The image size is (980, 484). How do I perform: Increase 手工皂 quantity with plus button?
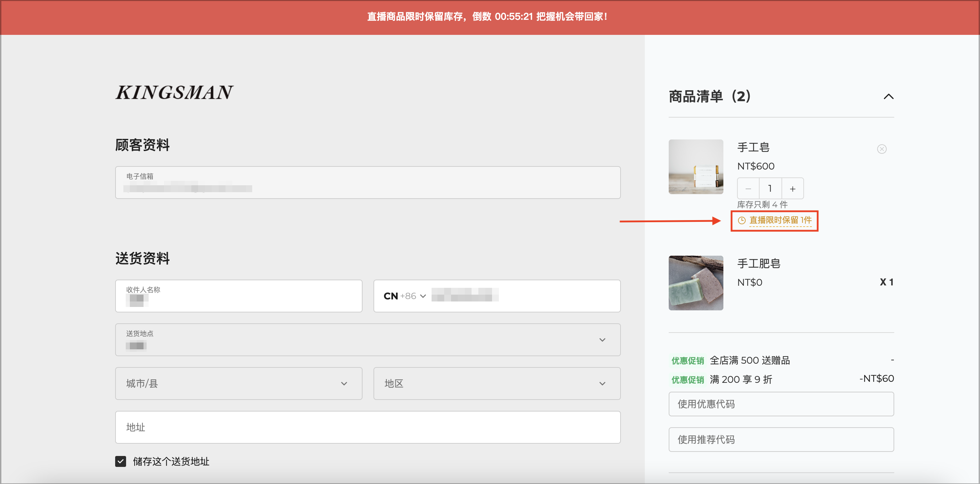tap(792, 188)
